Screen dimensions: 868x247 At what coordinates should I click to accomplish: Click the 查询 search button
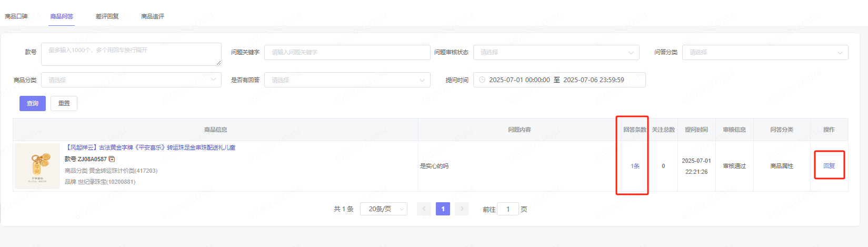click(33, 103)
